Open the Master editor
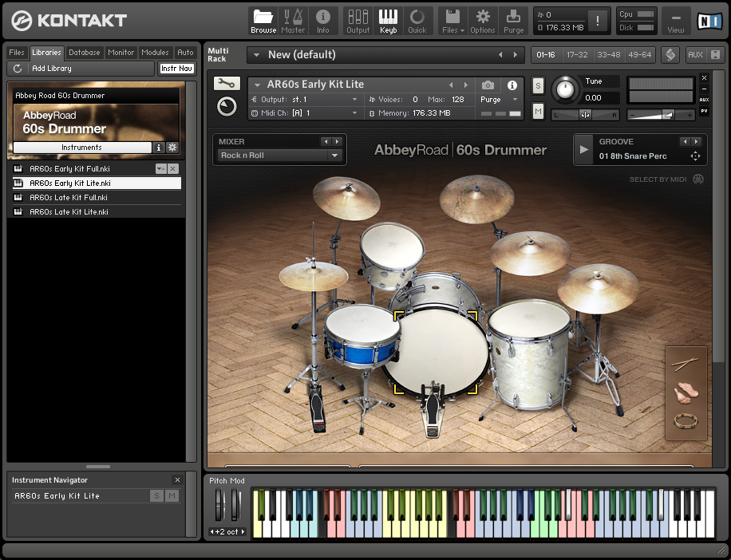The width and height of the screenshot is (731, 560). pyautogui.click(x=293, y=21)
